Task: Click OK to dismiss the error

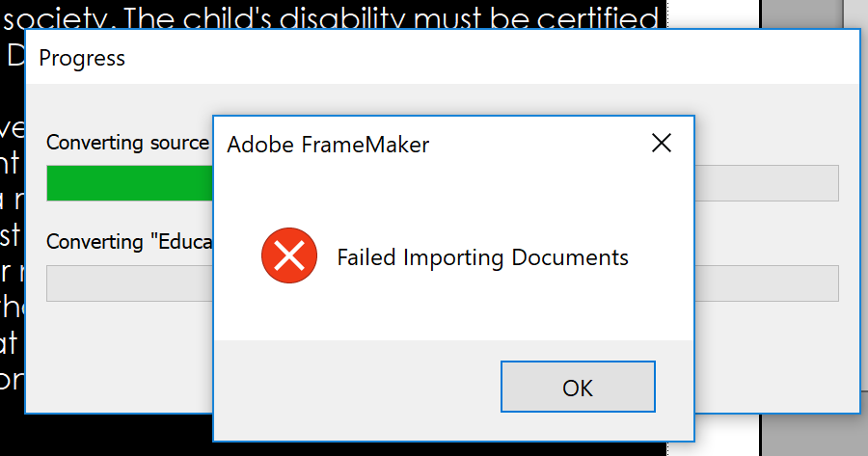Action: pyautogui.click(x=578, y=387)
